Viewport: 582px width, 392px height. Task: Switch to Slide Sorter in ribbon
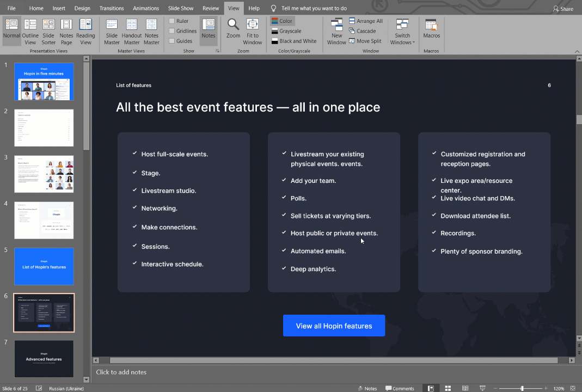pos(48,31)
